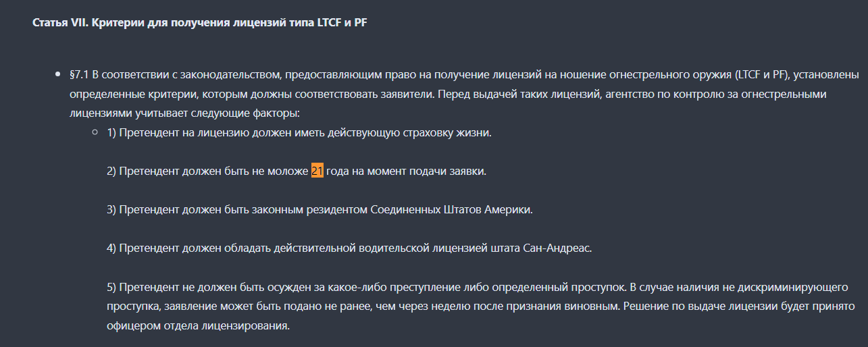This screenshot has height=347, width=868.
Task: Click the "Статья VII" heading text
Action: (x=60, y=23)
